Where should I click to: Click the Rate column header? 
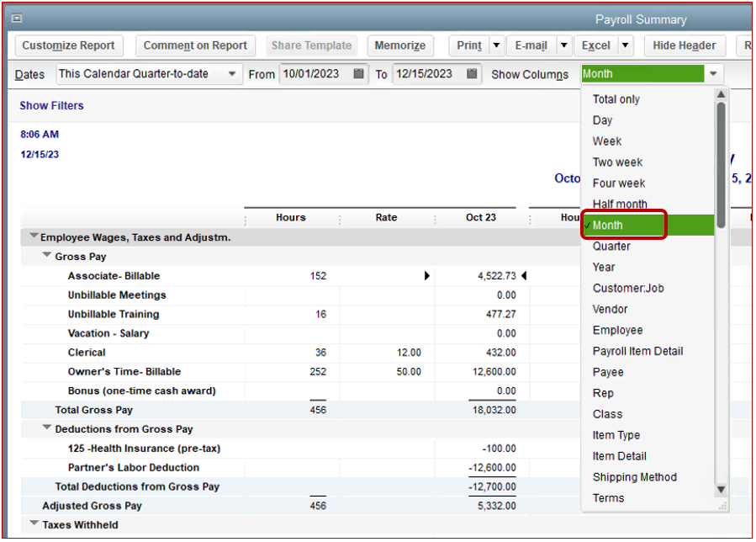pos(386,217)
